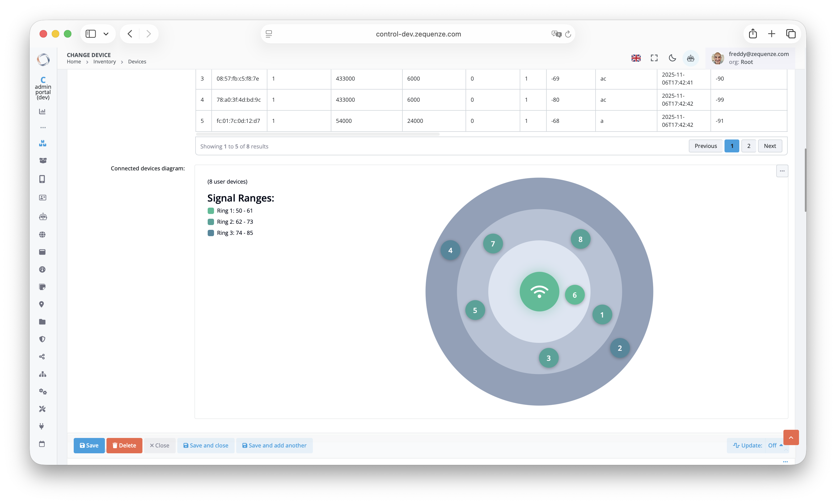Enter fullscreen mode via header icon
Screen dimensions: 836x504
[x=654, y=58]
